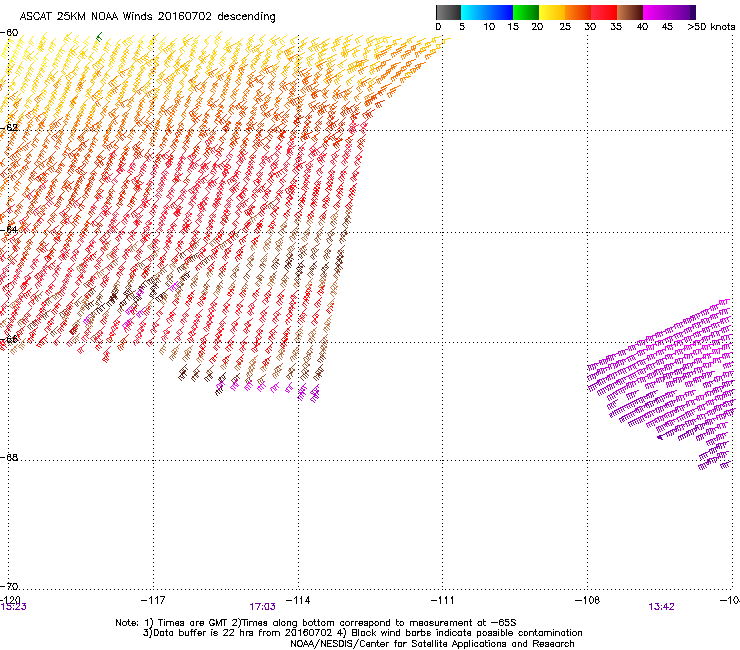This screenshot has height=650, width=740.
Task: Click the brown 35-40 knots color swatch
Action: (630, 12)
